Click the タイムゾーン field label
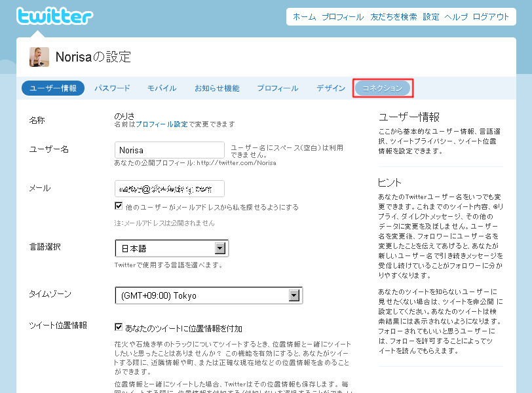 pos(50,293)
